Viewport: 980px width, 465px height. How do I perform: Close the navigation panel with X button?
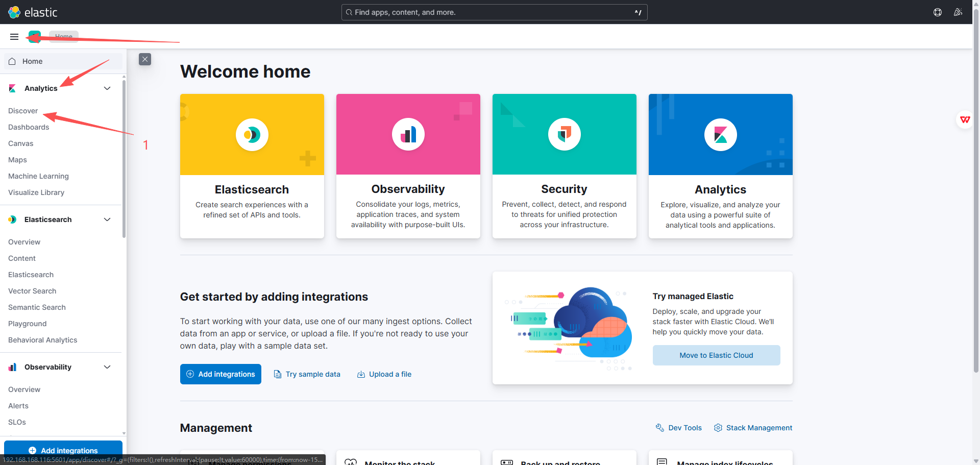(145, 59)
